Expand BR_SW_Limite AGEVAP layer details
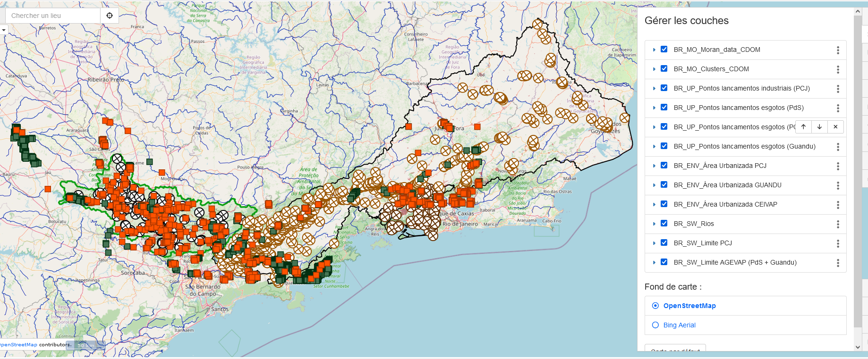The height and width of the screenshot is (359, 868). point(654,262)
